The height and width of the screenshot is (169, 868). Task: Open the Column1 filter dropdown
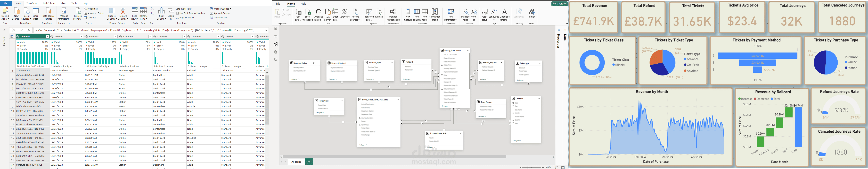(x=47, y=36)
